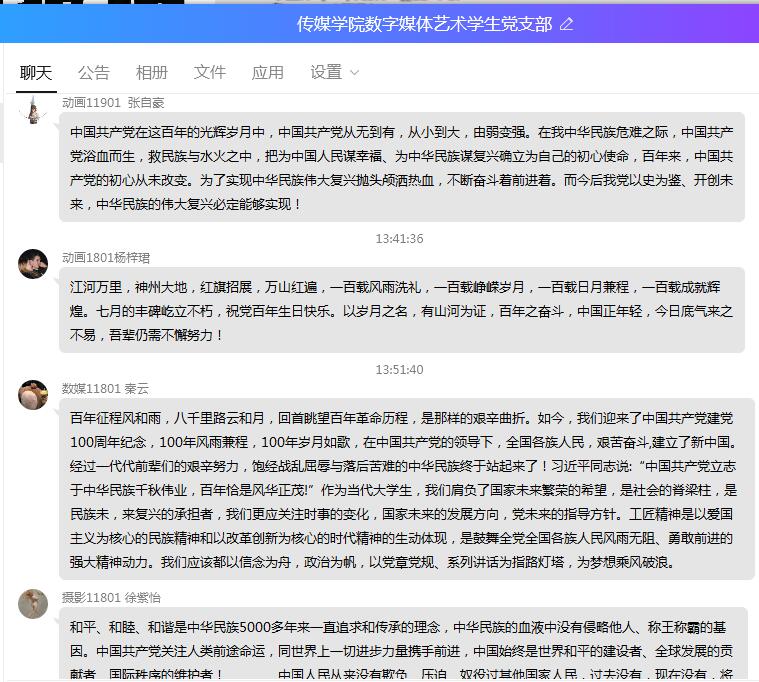The image size is (759, 682).
Task: Select the 应用 tab
Action: pyautogui.click(x=268, y=72)
